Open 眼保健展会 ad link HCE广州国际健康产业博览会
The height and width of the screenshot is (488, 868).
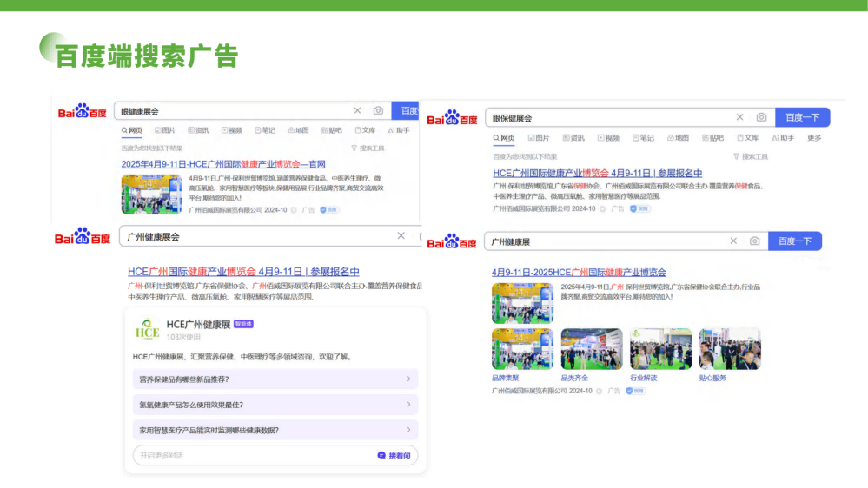597,173
